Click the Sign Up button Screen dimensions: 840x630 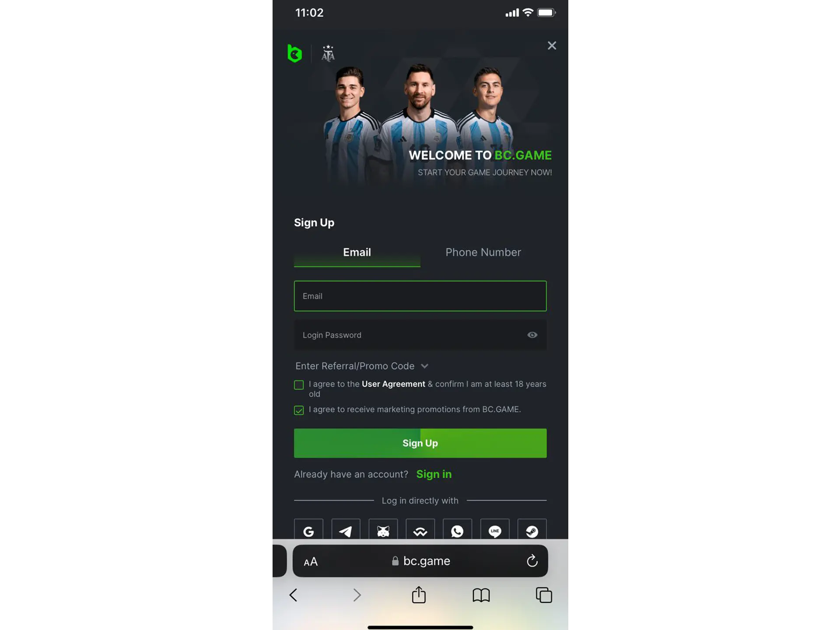point(420,443)
